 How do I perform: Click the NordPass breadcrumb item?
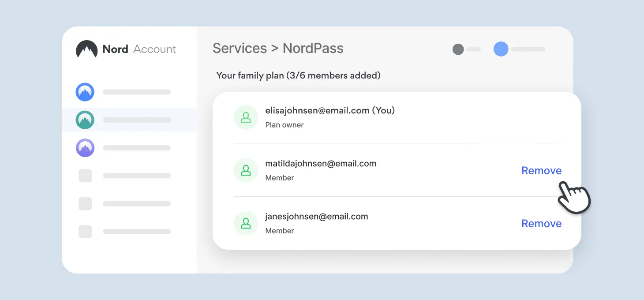click(313, 48)
